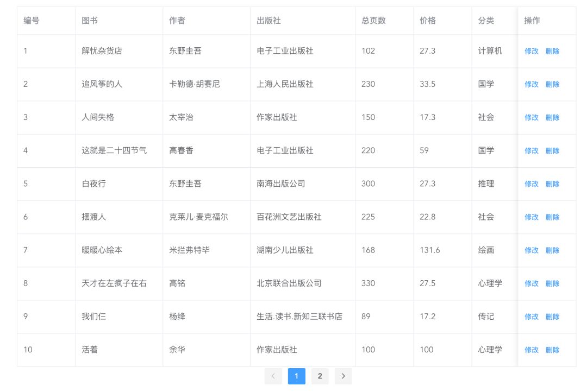Screen dimensions: 587x392
Task: Select the 东野圭吾 author cell for 白夜行
Action: pyautogui.click(x=185, y=184)
